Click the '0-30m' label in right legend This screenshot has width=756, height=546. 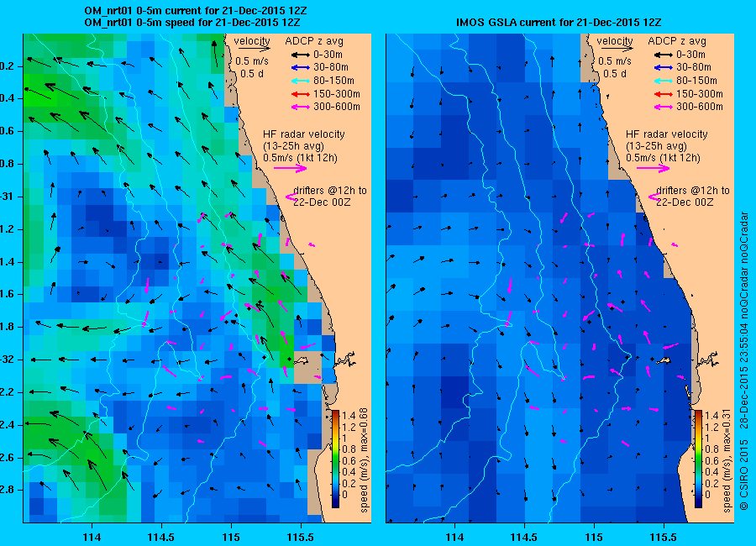click(691, 55)
